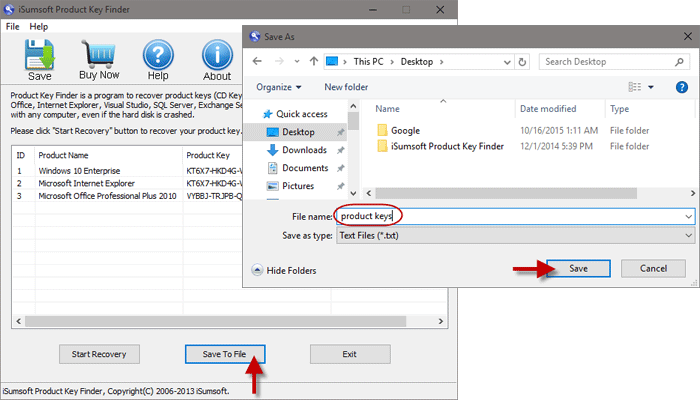
Task: Click the Save button in Save As dialog
Action: (578, 268)
